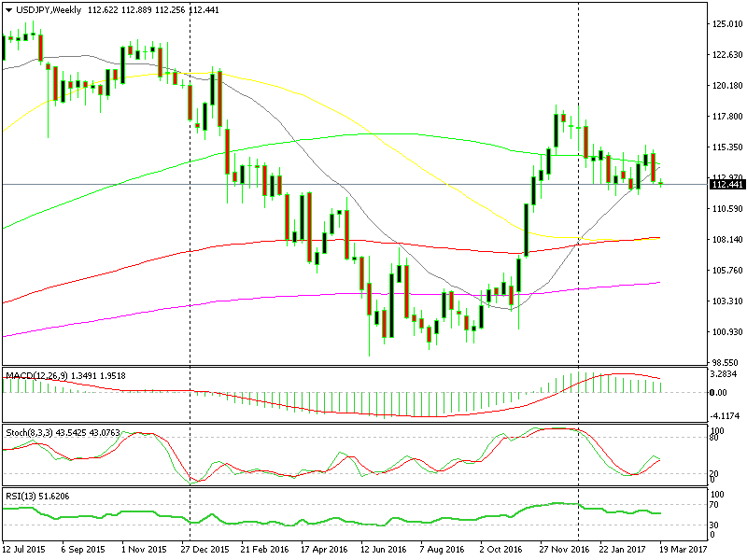Open the chart menu triangle beside USDJPY
The image size is (747, 560).
[8, 10]
